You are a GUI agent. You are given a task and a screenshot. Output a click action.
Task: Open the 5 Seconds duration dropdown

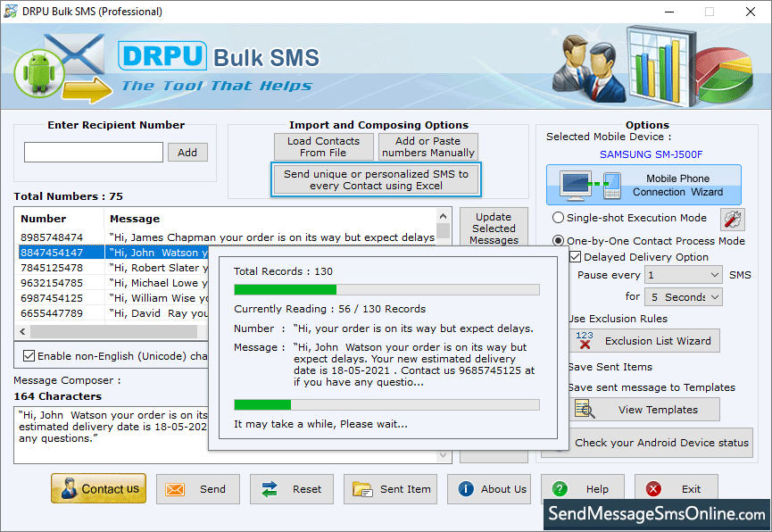[684, 297]
